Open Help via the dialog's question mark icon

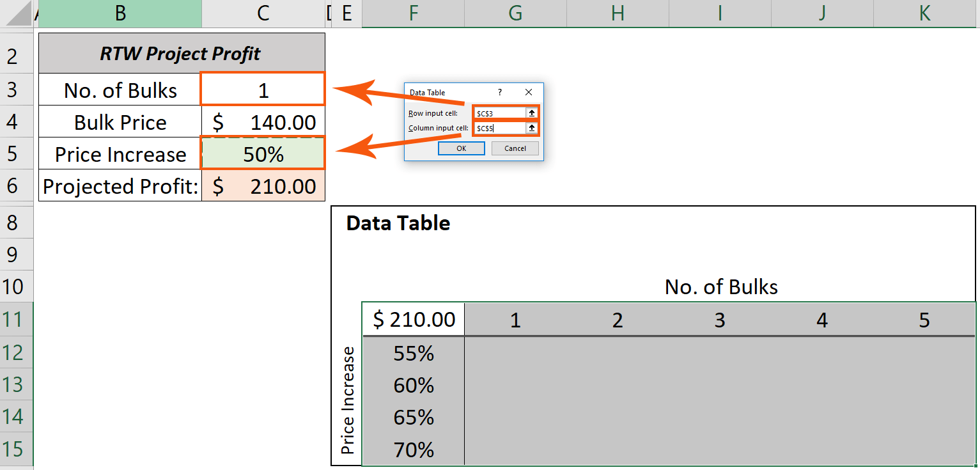[x=499, y=92]
